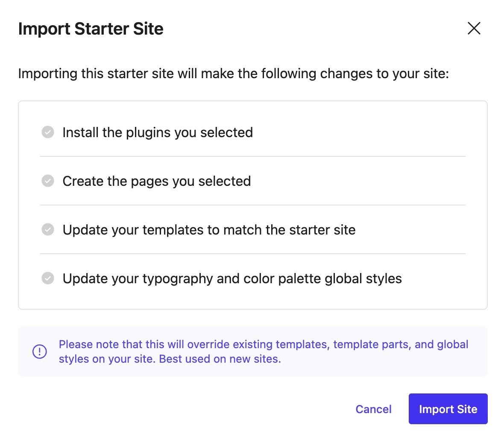Cancel the starter site import

(373, 409)
